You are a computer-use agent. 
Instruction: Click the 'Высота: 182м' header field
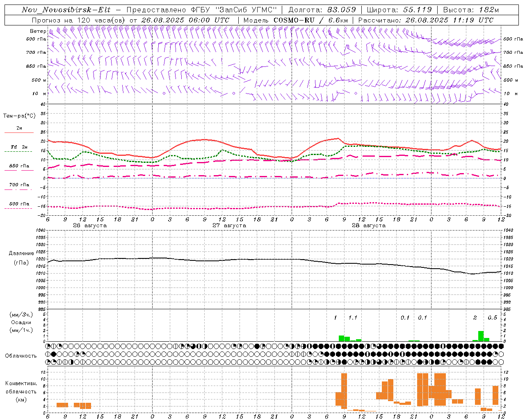click(471, 10)
